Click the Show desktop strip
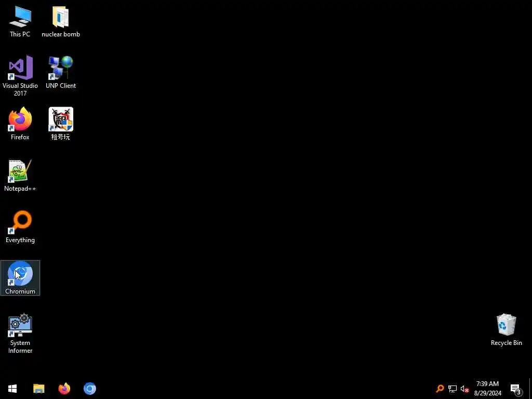 [x=530, y=389]
